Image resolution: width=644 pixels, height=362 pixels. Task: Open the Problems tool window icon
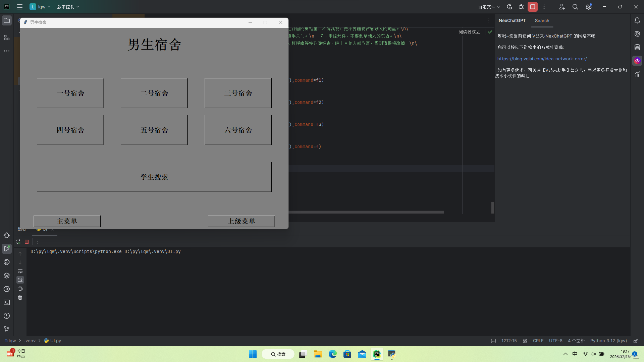click(7, 316)
